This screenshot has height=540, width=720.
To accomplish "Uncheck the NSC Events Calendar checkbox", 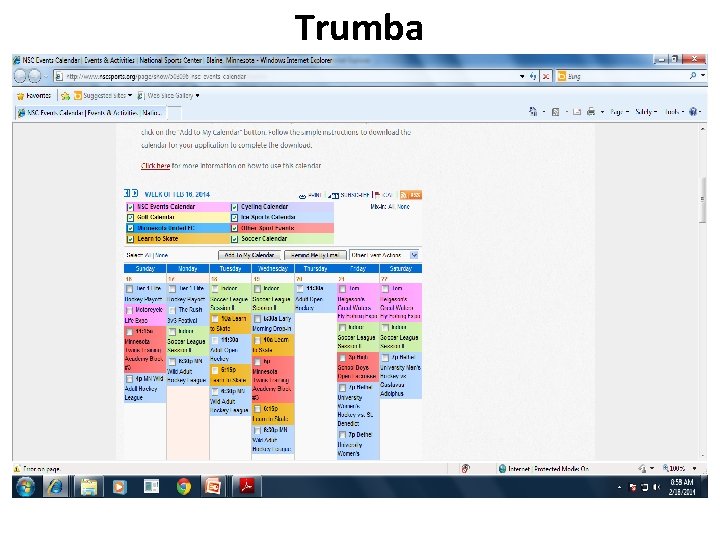I will tap(130, 207).
